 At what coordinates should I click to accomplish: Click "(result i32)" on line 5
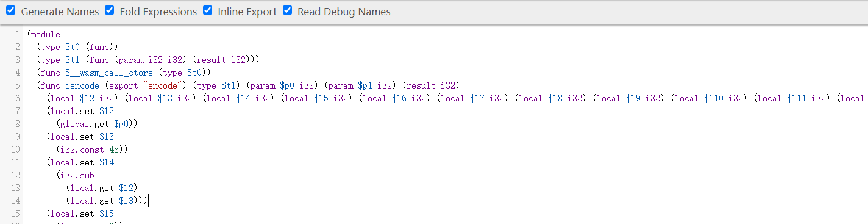[x=431, y=85]
